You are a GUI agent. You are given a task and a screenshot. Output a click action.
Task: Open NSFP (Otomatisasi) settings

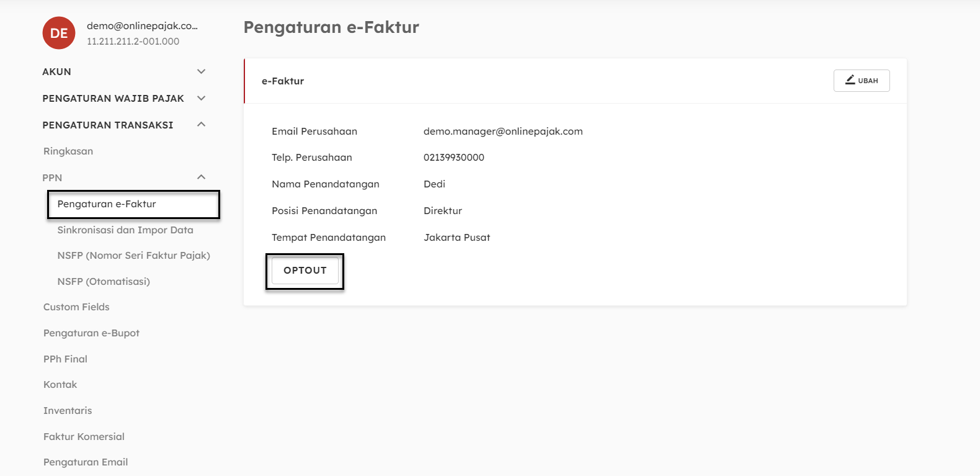pyautogui.click(x=104, y=282)
